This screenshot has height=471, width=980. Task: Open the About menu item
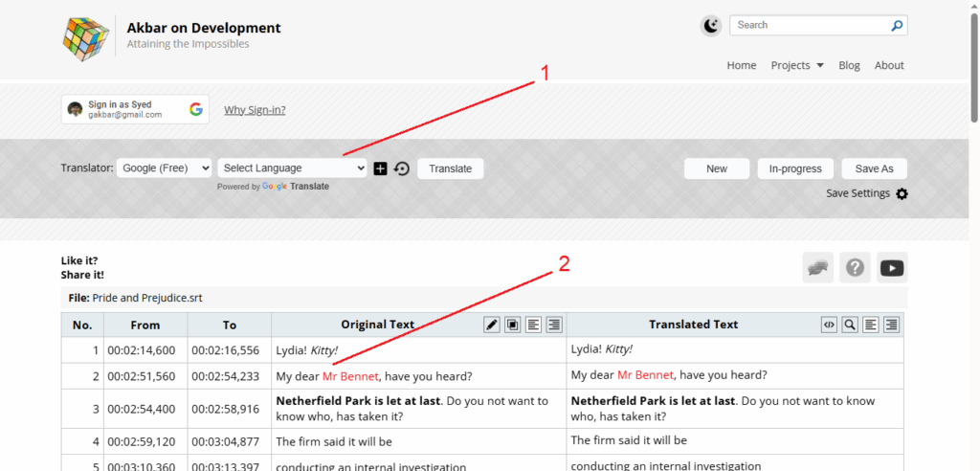pos(889,65)
